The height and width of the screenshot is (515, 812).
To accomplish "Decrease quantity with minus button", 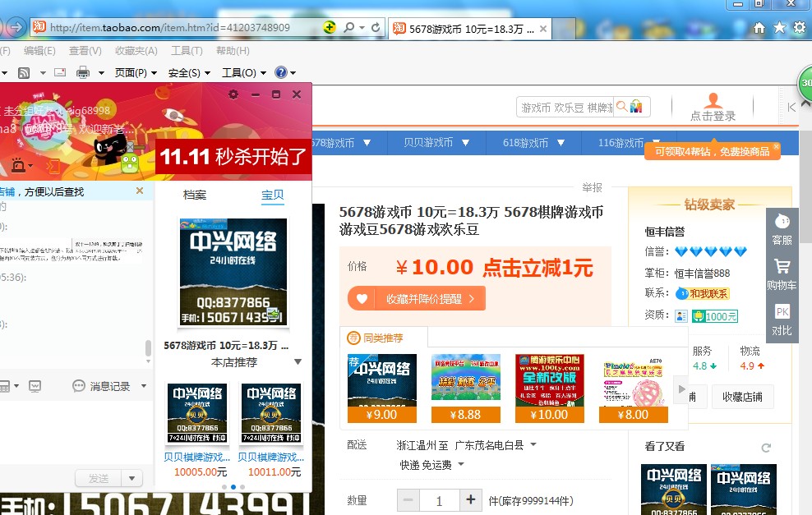I will click(x=408, y=499).
